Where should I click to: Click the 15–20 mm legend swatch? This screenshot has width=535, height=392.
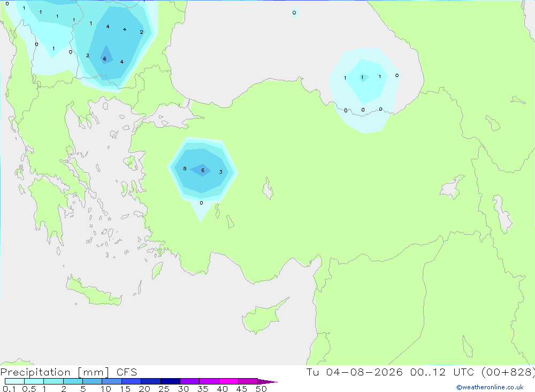pos(131,381)
